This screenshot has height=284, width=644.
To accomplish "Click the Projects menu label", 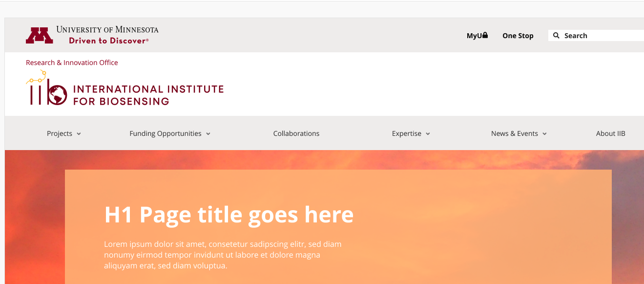I will click(x=60, y=133).
